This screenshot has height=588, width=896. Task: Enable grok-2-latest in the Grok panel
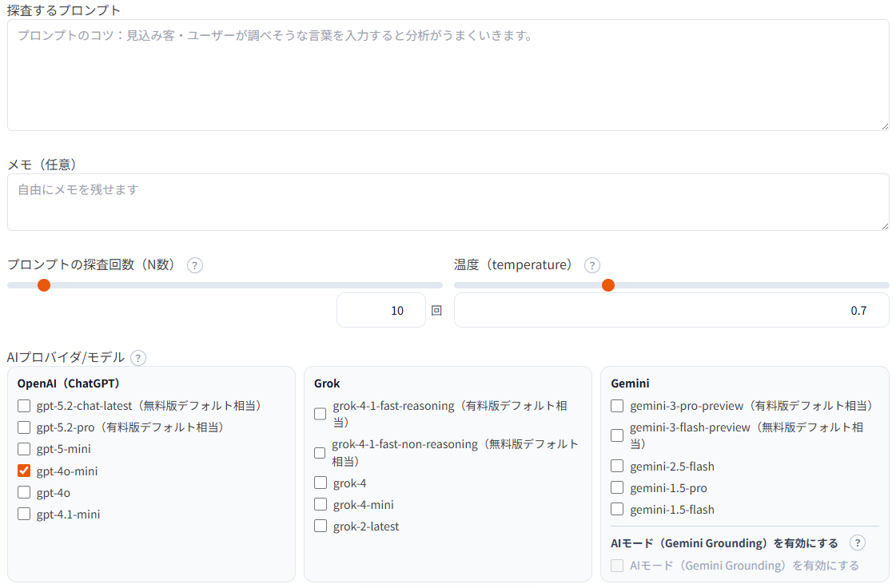click(320, 526)
